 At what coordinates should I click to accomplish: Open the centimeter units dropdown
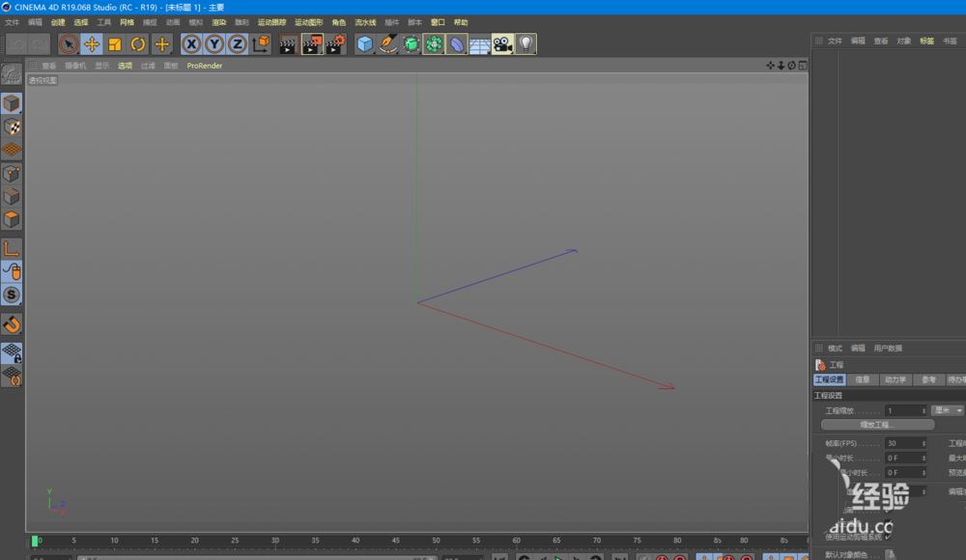click(947, 410)
